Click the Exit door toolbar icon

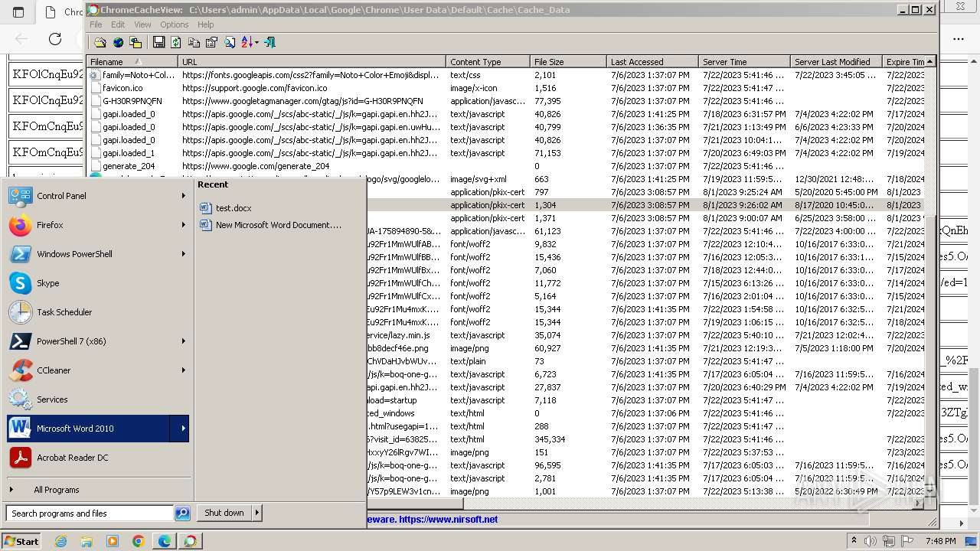(x=269, y=42)
